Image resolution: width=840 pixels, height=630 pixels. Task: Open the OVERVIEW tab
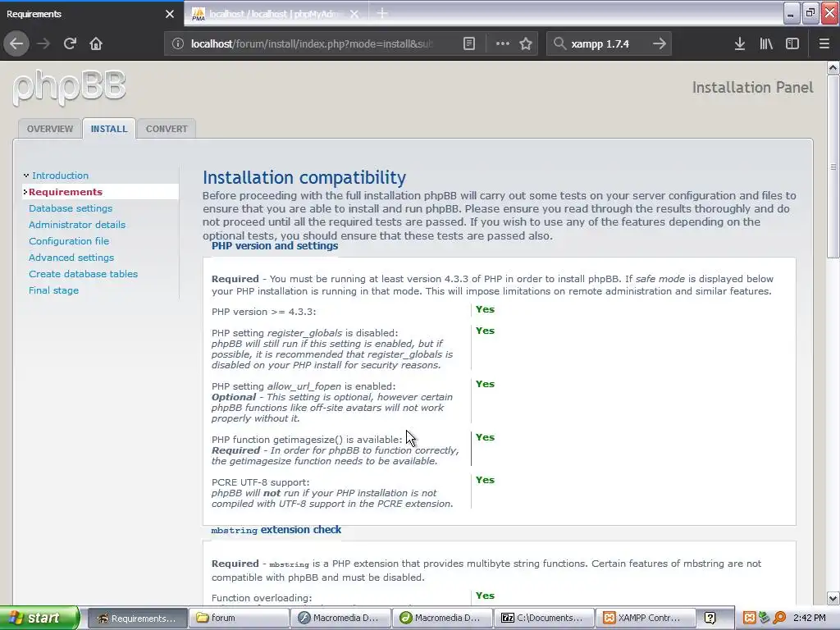coord(50,129)
